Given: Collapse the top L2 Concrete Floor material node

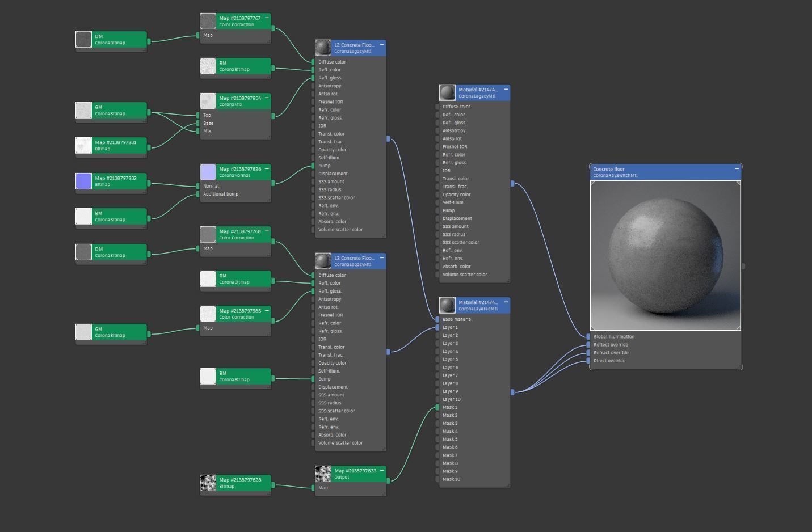Looking at the screenshot, I should (382, 44).
